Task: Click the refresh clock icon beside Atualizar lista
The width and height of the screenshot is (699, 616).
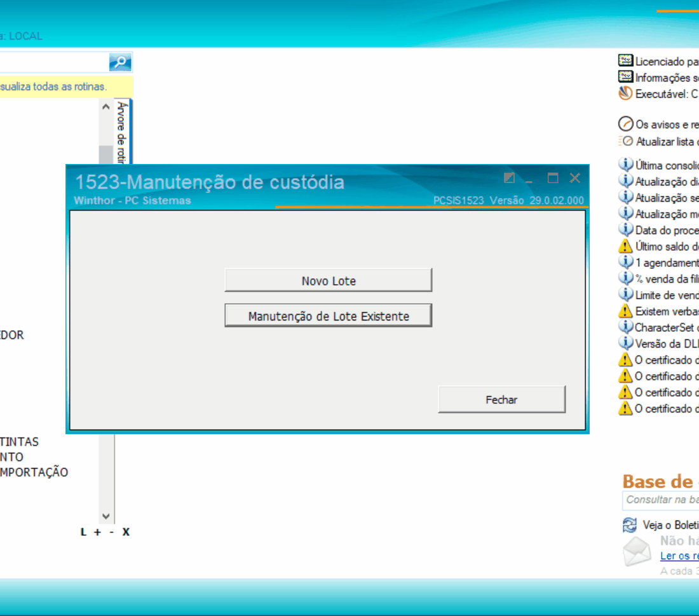Action: [x=626, y=141]
